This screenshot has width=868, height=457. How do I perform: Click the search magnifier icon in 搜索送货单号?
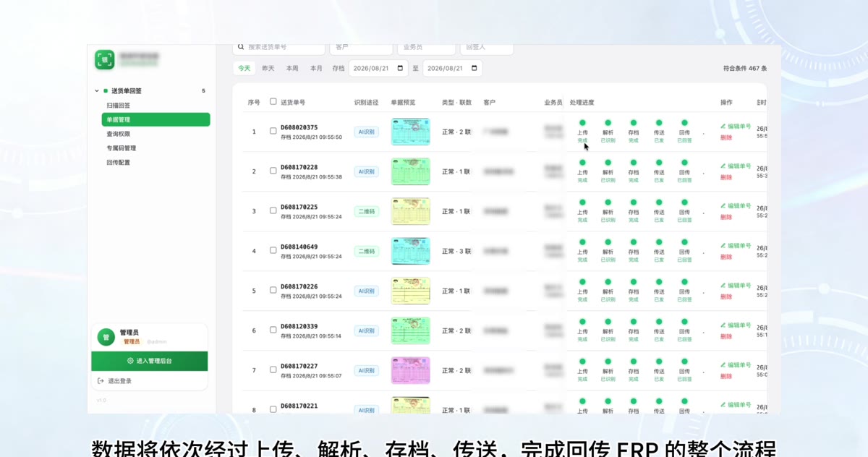[241, 47]
